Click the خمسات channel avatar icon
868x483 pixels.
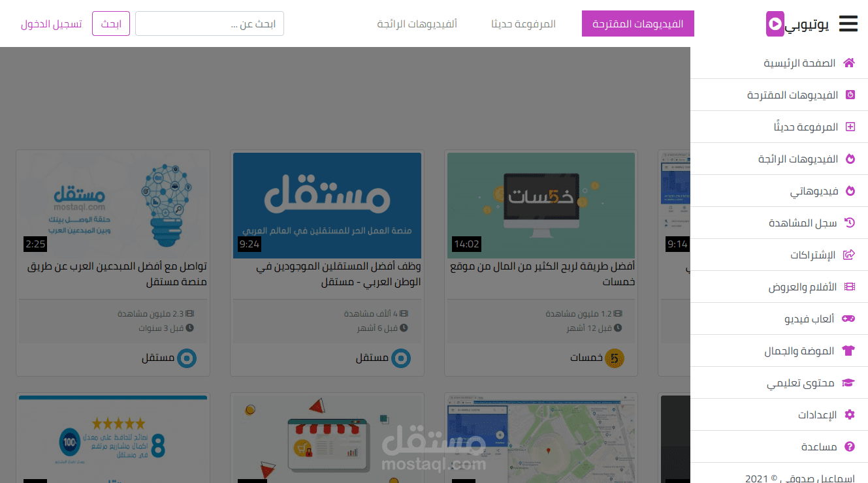pyautogui.click(x=615, y=358)
